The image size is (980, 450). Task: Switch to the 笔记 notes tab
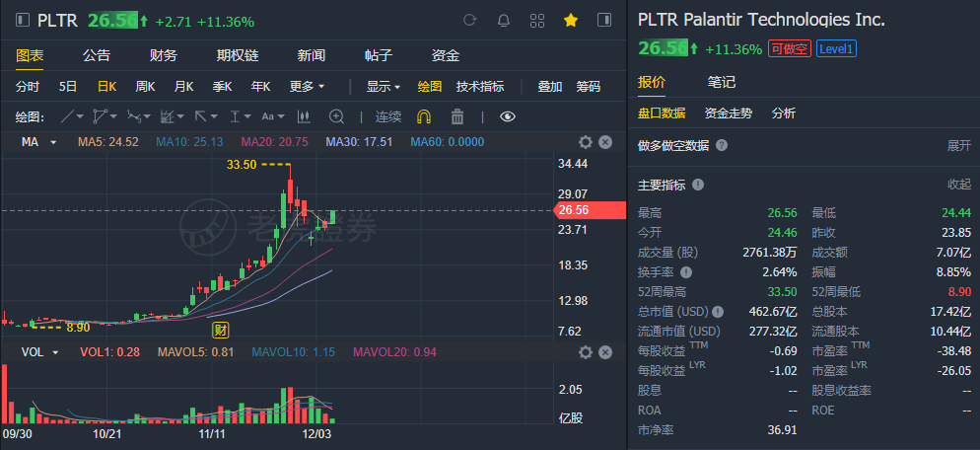click(722, 82)
